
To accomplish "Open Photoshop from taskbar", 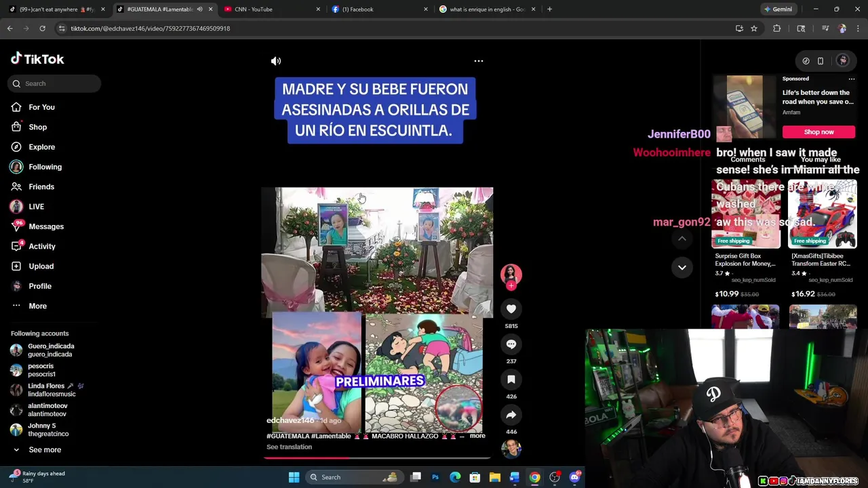I will pyautogui.click(x=435, y=477).
